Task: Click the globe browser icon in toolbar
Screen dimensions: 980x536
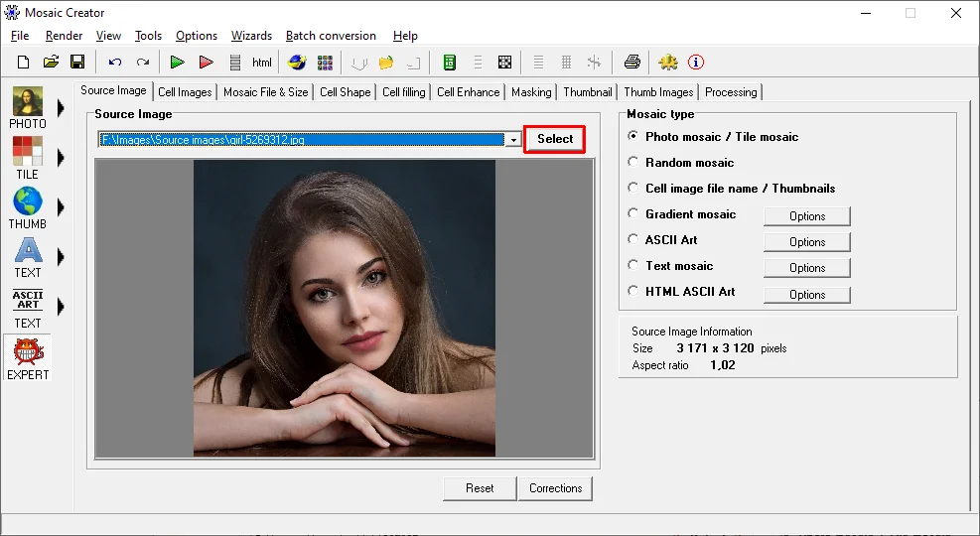Action: pyautogui.click(x=297, y=62)
